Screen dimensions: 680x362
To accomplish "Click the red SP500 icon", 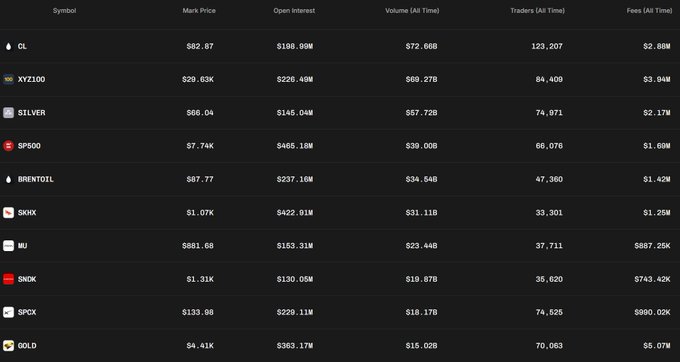I will coord(8,146).
